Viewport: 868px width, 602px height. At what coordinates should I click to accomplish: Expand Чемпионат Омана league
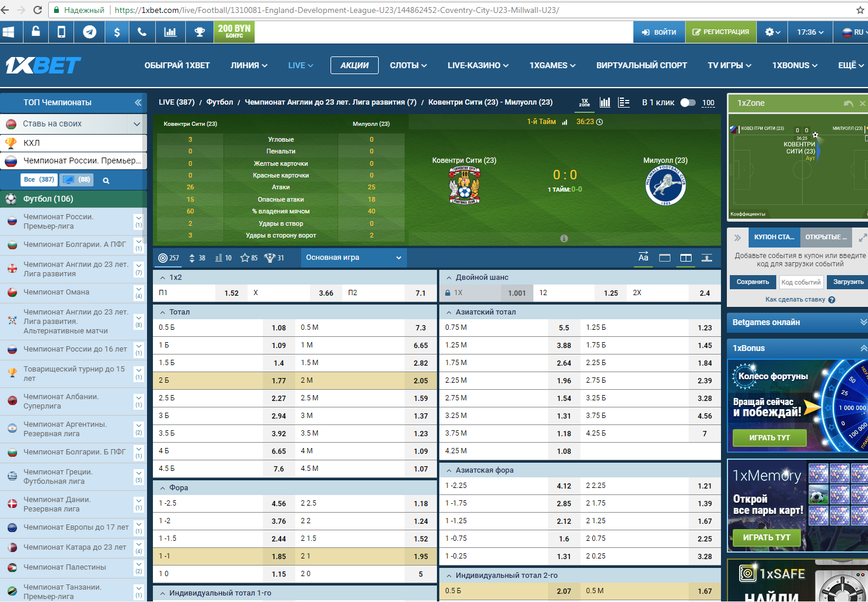tap(139, 292)
